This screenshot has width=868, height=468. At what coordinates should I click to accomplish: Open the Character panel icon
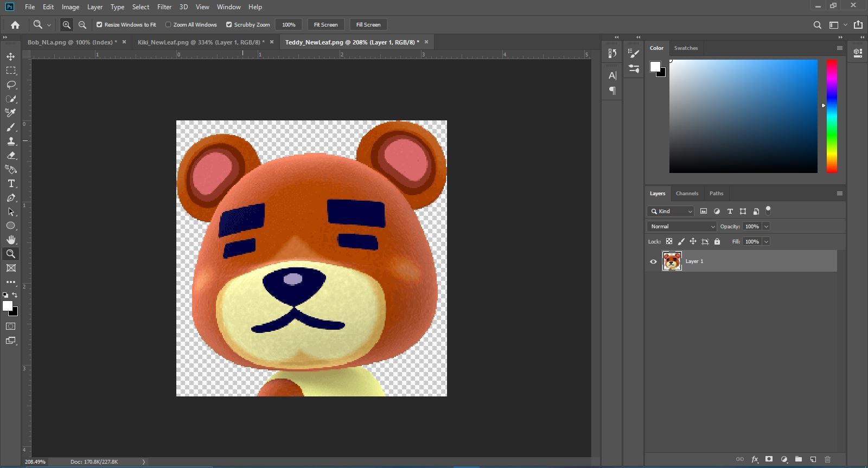pos(612,75)
